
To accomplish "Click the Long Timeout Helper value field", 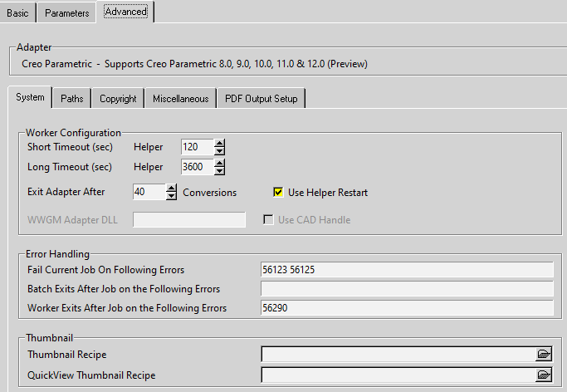I will (198, 167).
